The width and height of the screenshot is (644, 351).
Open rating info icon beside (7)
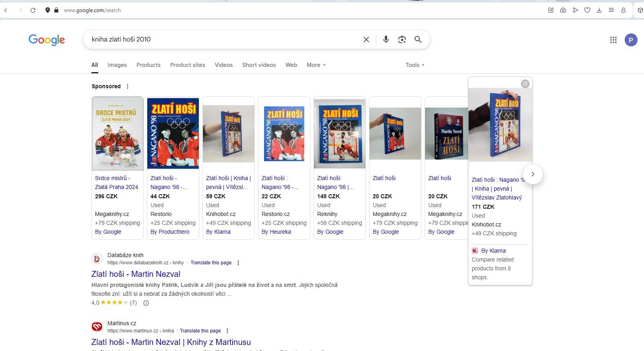pos(146,303)
